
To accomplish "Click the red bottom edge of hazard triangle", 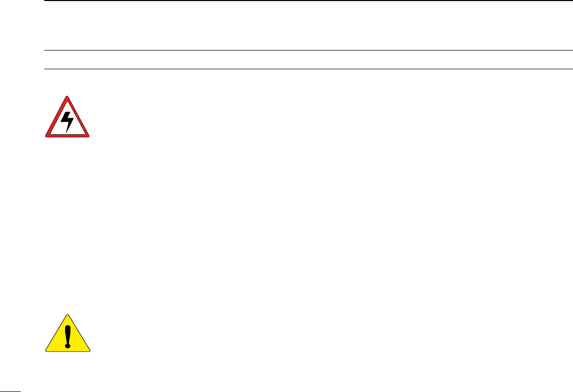I will (x=67, y=136).
